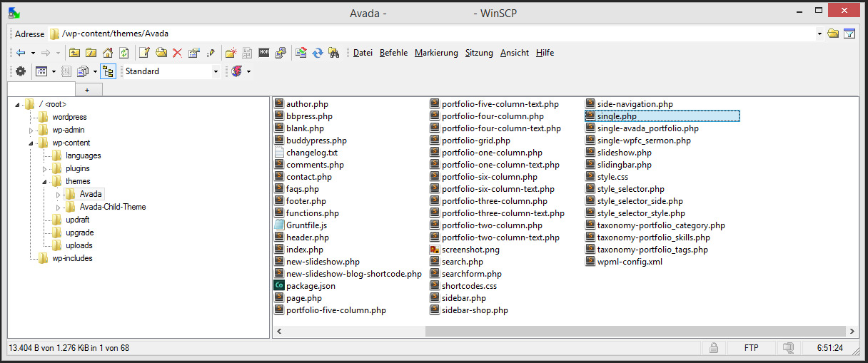Click the Edit file icon
This screenshot has width=868, height=363.
click(144, 53)
